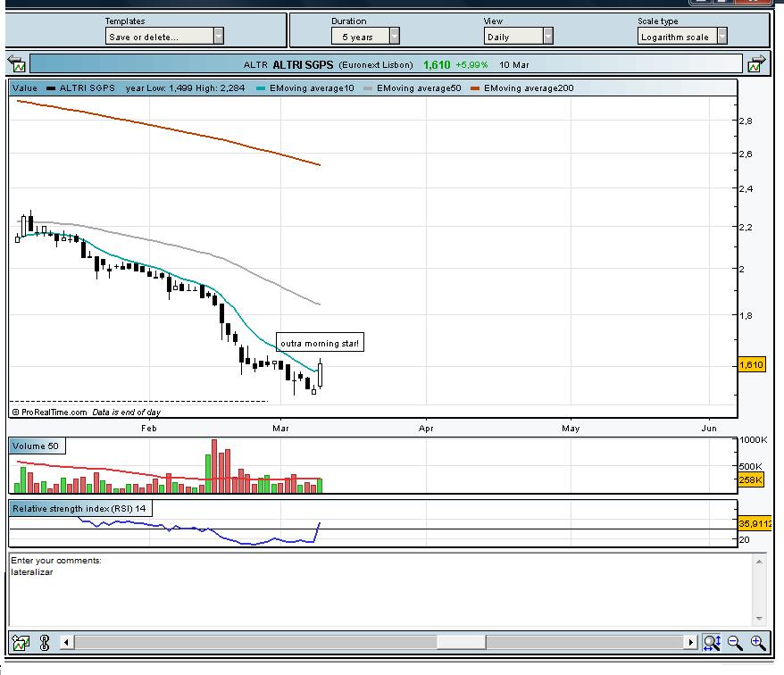Click the Volume 50 panel label
Image resolution: width=784 pixels, height=675 pixels.
37,446
